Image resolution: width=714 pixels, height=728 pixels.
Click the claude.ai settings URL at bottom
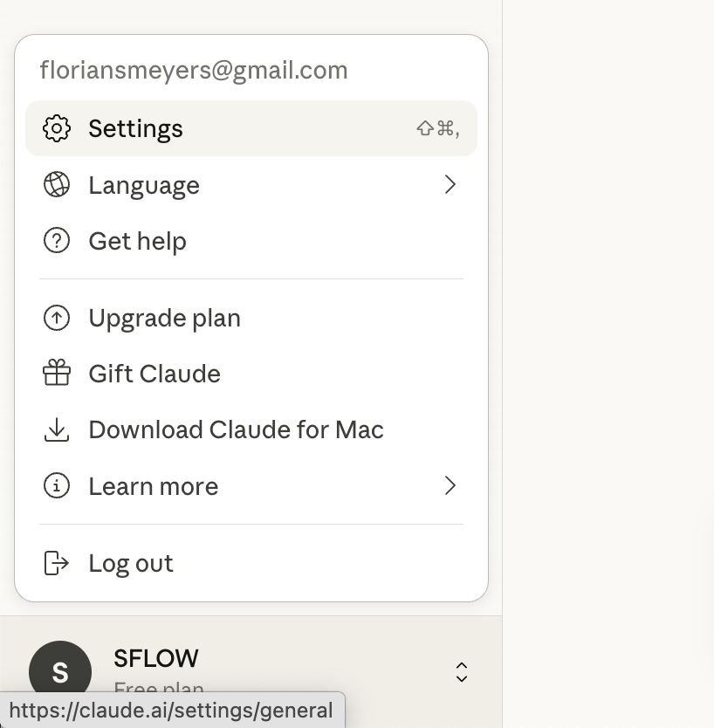pos(171,710)
